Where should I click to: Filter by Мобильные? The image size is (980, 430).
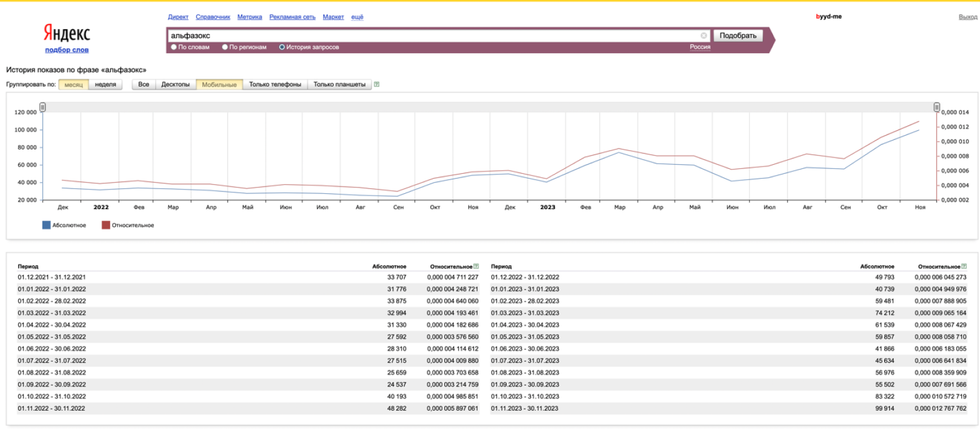point(219,85)
